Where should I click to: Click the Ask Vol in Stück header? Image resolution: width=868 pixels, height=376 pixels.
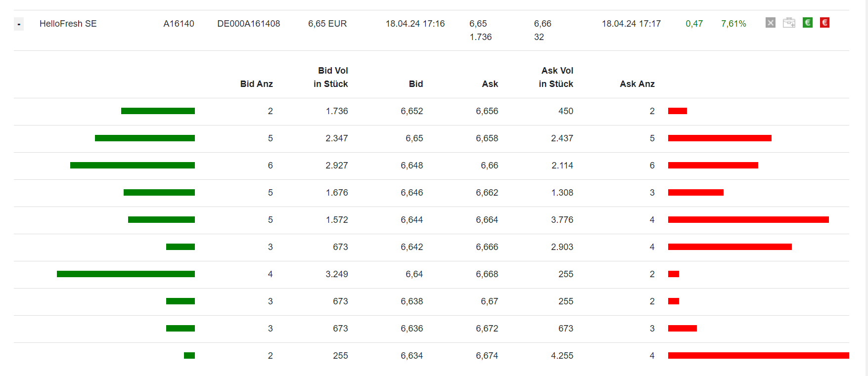pyautogui.click(x=556, y=78)
